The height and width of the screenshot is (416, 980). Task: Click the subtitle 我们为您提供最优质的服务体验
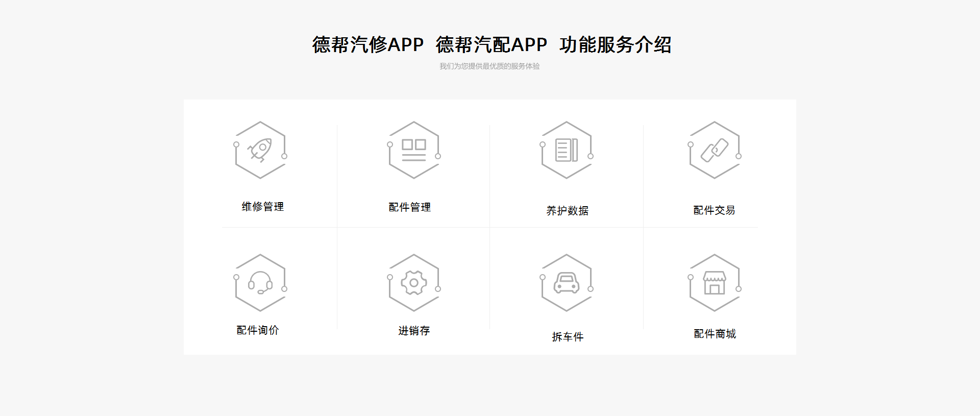coord(489,66)
